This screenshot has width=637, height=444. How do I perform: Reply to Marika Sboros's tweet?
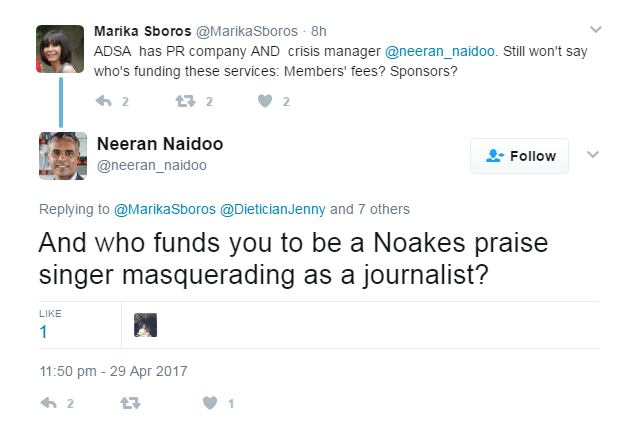104,101
